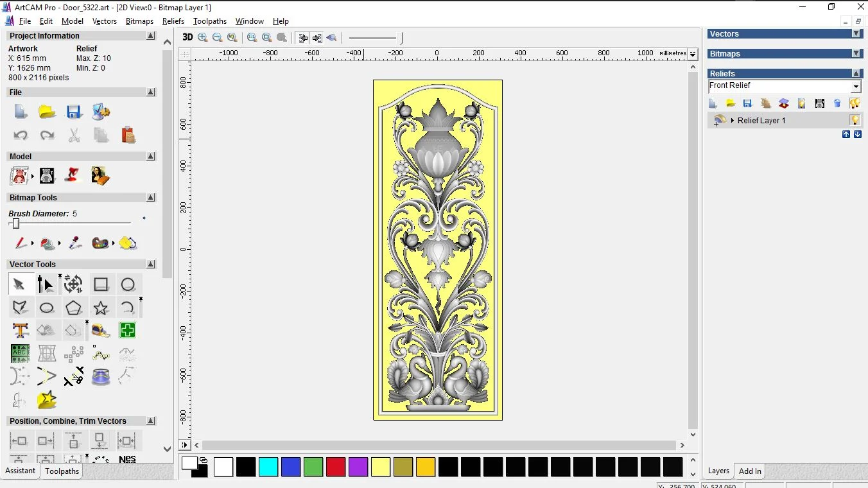Viewport: 868px width, 488px height.
Task: Click the Save file icon in File panel
Action: point(74,112)
